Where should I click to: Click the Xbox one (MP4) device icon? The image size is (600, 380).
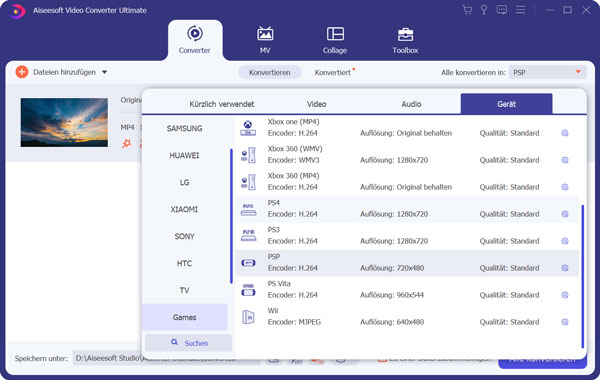point(248,128)
